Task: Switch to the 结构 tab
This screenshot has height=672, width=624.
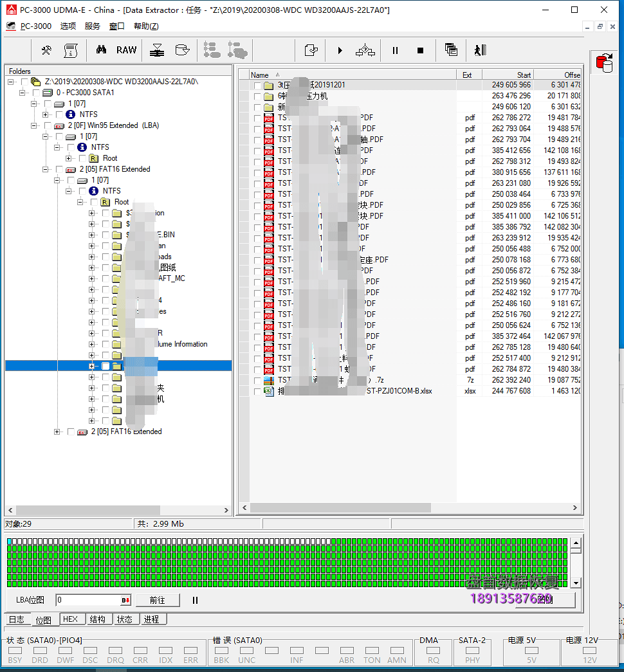Action: click(98, 619)
